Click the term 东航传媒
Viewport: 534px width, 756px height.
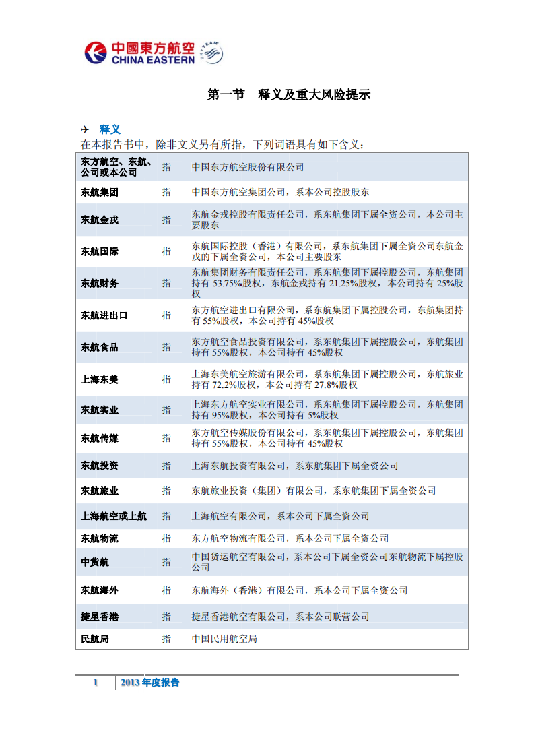(99, 438)
